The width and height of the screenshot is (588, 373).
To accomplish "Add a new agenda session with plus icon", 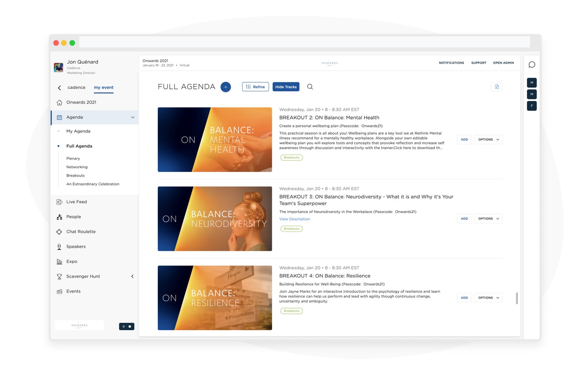I will point(226,87).
